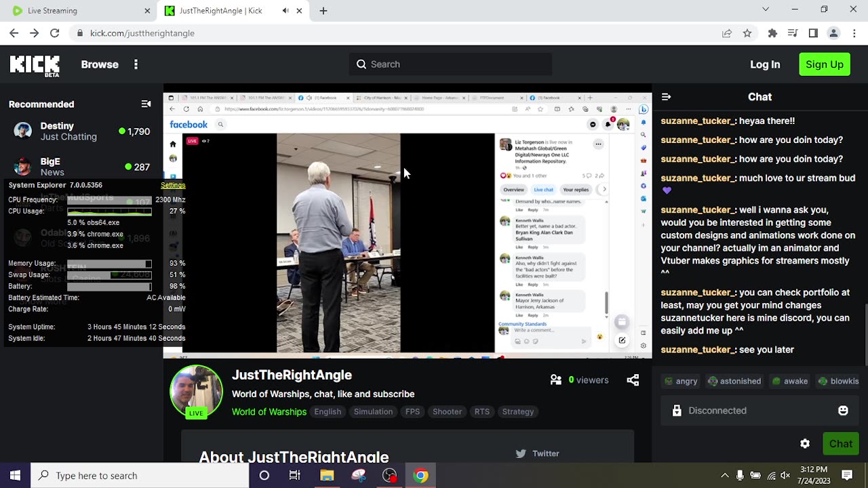This screenshot has width=868, height=488.
Task: Open Task View on taskbar
Action: click(x=294, y=476)
